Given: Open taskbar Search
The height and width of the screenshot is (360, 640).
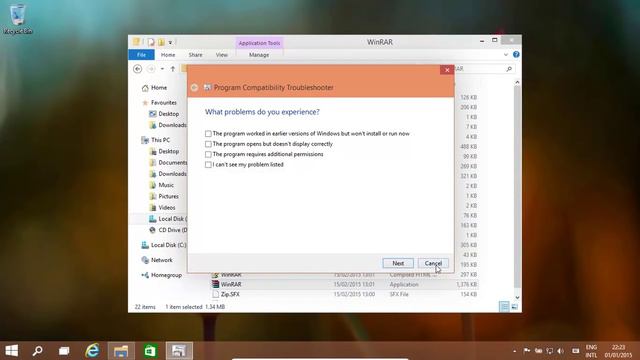Looking at the screenshot, I should click(38, 351).
